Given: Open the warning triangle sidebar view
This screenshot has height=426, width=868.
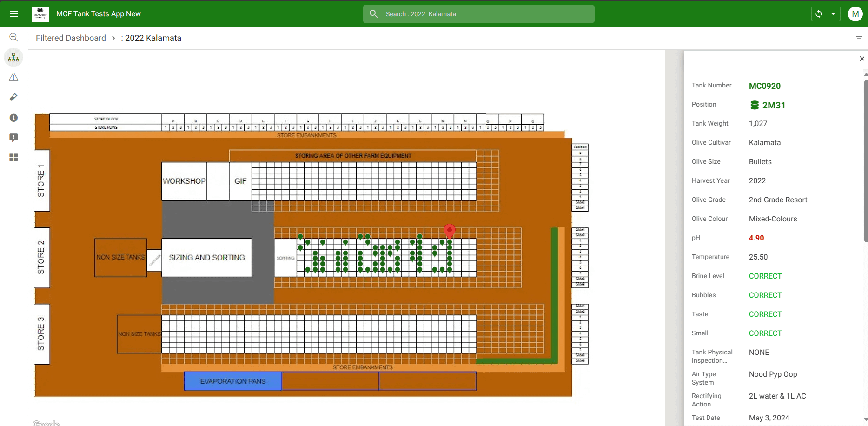Looking at the screenshot, I should (x=14, y=77).
